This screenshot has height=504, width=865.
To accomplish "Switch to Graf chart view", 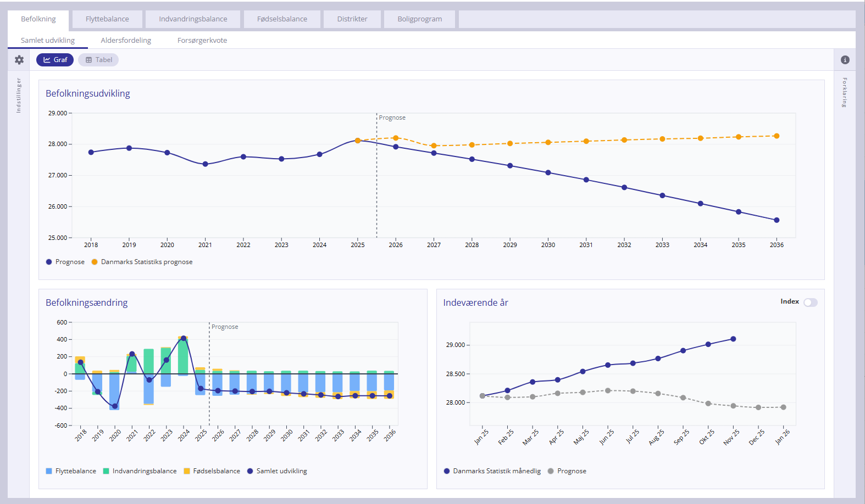I will 55,60.
